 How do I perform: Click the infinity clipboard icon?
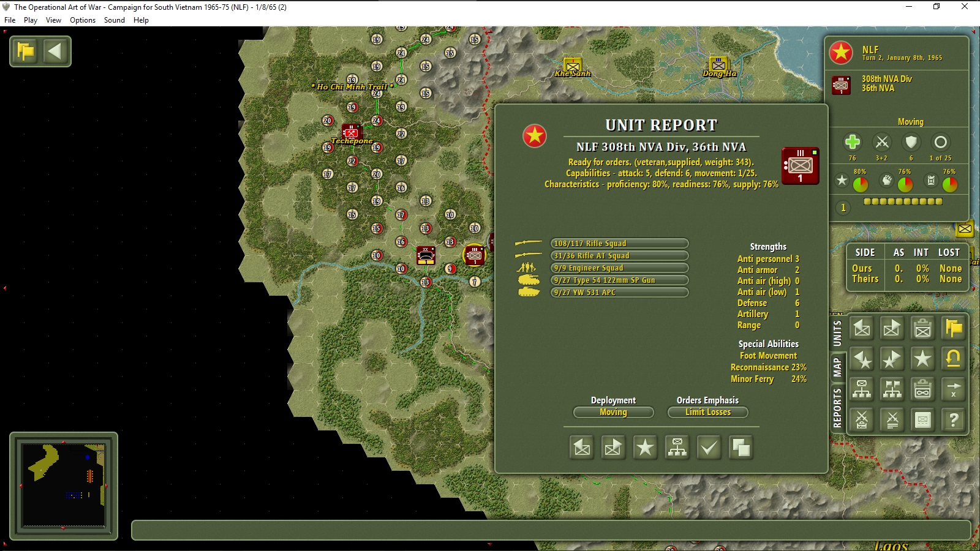click(922, 389)
